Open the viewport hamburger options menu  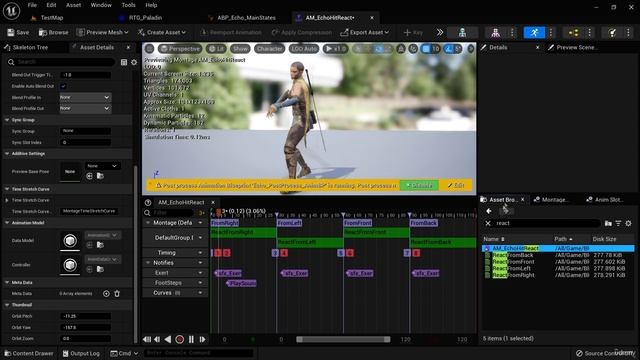tap(149, 49)
